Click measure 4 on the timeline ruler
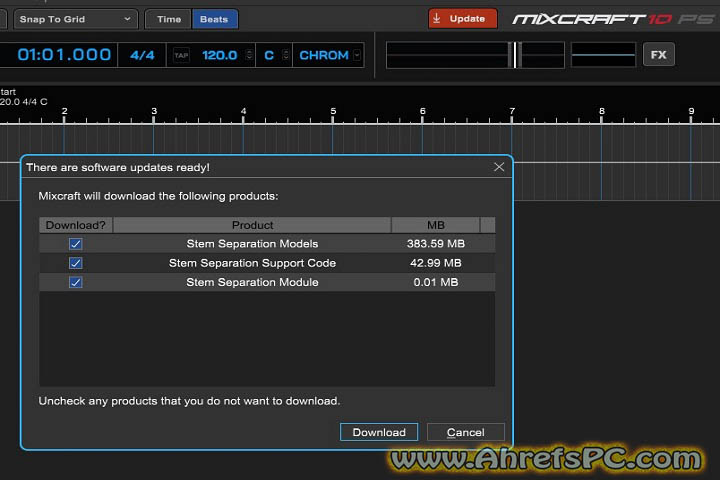The image size is (720, 480). click(243, 111)
